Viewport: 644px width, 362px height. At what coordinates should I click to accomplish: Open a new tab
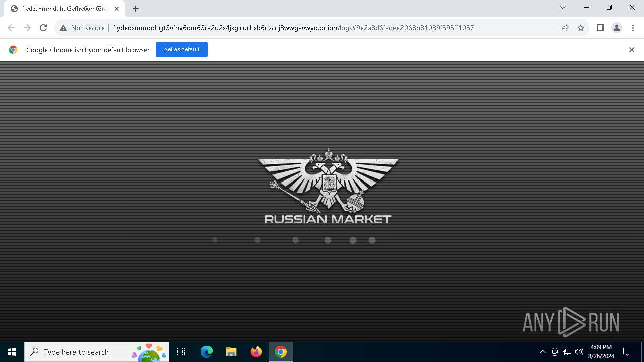click(136, 9)
